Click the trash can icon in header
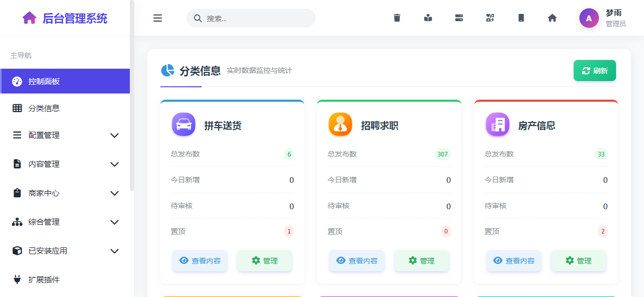This screenshot has width=644, height=297. [397, 18]
